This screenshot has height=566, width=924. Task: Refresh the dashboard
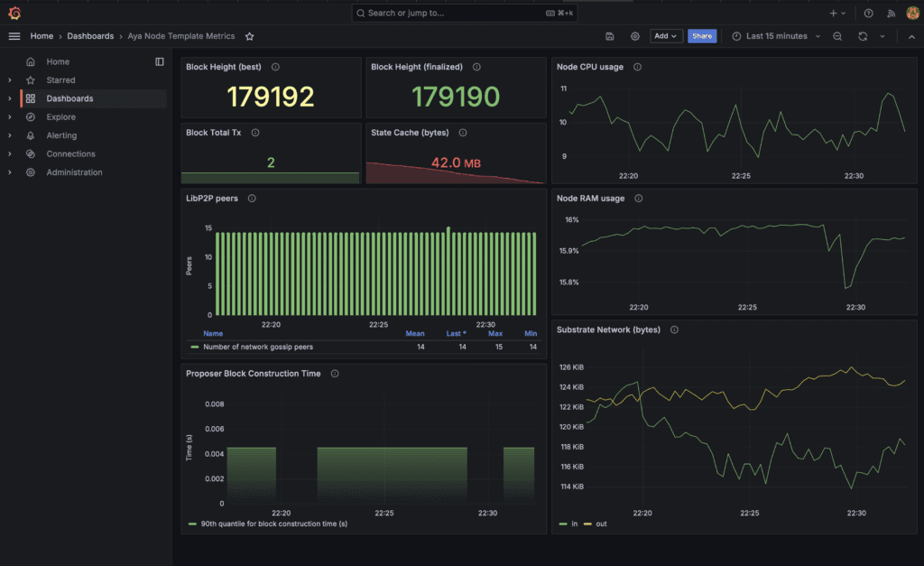pos(863,36)
